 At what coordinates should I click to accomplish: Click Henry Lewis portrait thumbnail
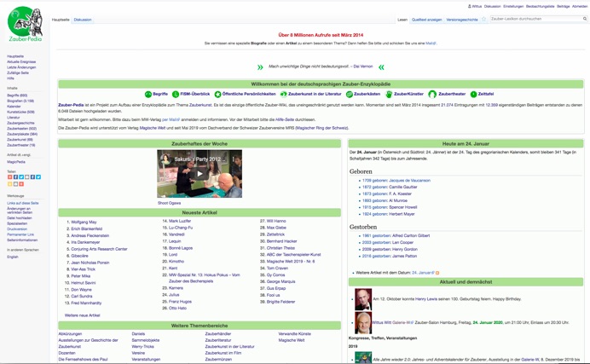tap(363, 299)
